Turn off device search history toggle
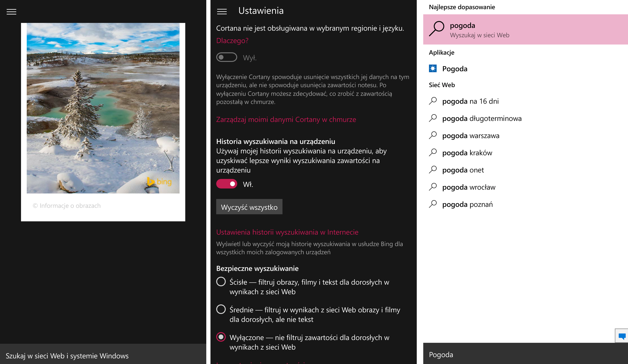 coord(227,184)
